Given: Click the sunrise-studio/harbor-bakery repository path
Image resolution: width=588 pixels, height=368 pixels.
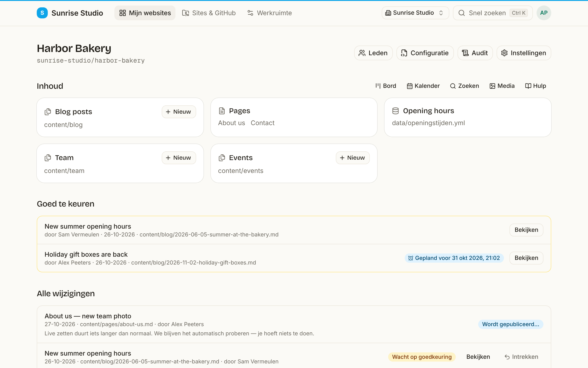Looking at the screenshot, I should [x=91, y=60].
